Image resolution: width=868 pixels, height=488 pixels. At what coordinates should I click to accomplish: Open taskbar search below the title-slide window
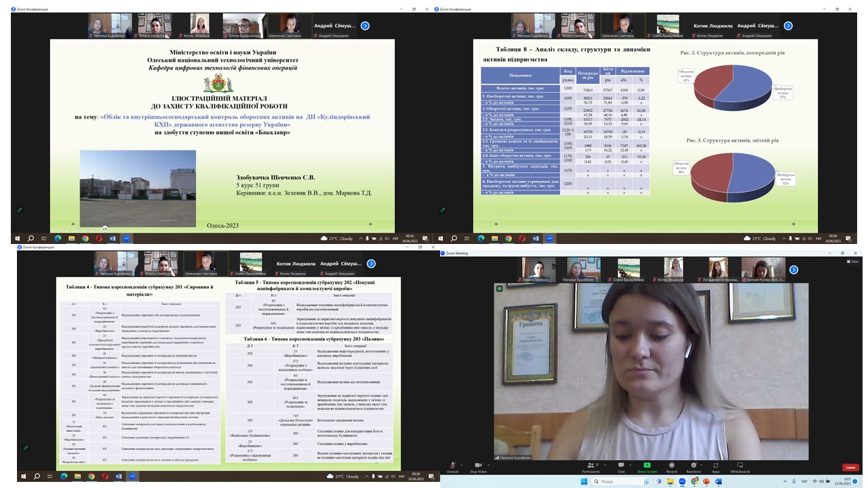click(x=31, y=239)
